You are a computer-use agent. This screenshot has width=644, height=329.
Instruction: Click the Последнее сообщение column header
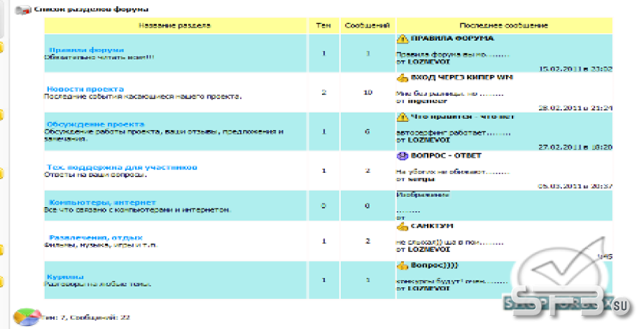pos(504,25)
